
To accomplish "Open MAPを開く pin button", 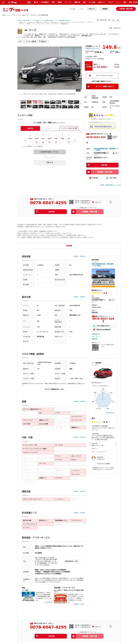I will 94,178.
